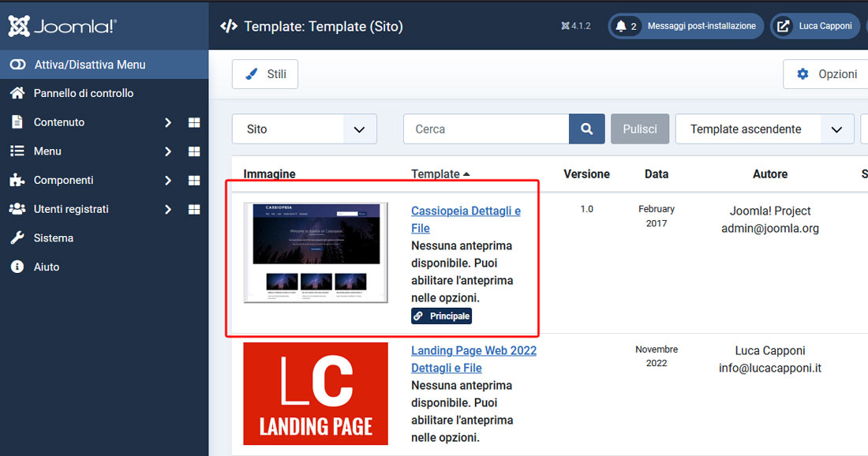Toggle the Attiva/Disattiva Menu switch

click(17, 64)
